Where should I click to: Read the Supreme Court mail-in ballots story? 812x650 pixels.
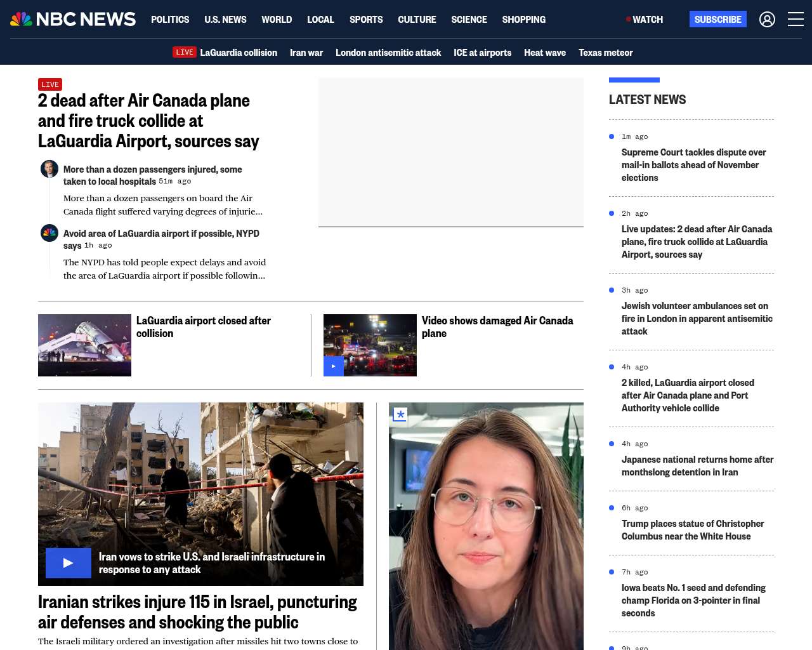coord(693,165)
